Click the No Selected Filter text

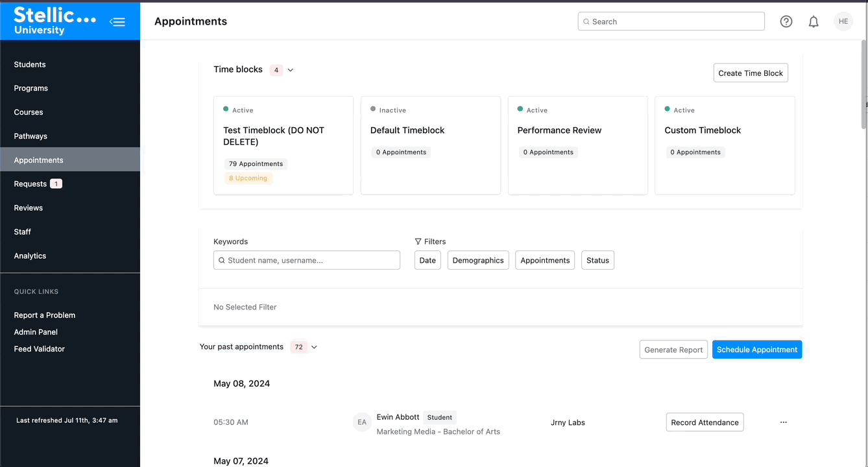pyautogui.click(x=245, y=307)
